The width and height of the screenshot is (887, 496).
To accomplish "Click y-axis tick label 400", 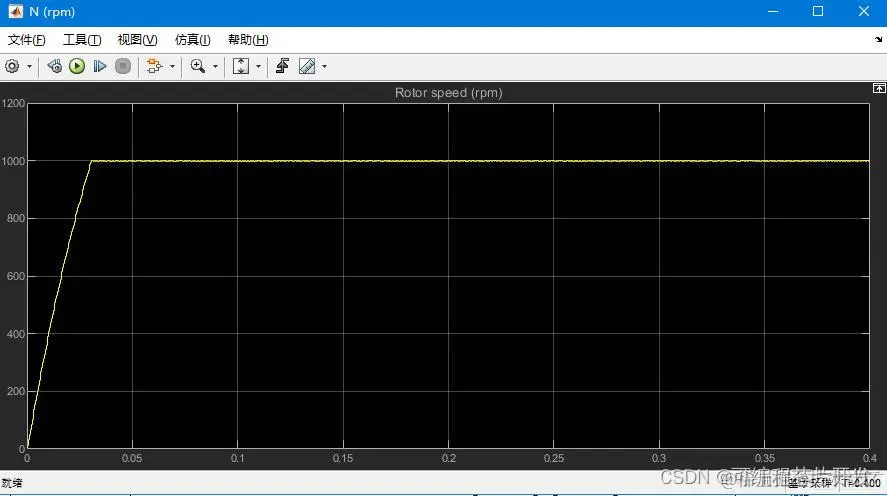I will pos(16,334).
